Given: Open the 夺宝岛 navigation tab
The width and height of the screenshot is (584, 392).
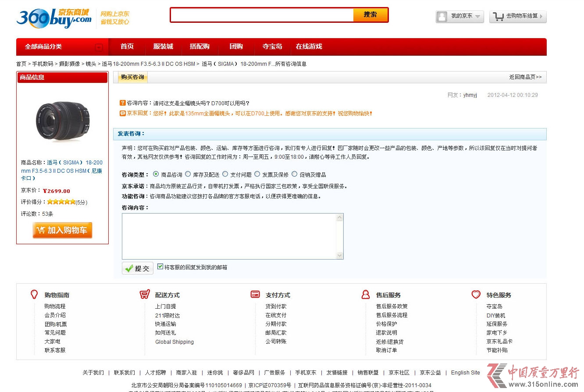Looking at the screenshot, I should click(x=272, y=46).
